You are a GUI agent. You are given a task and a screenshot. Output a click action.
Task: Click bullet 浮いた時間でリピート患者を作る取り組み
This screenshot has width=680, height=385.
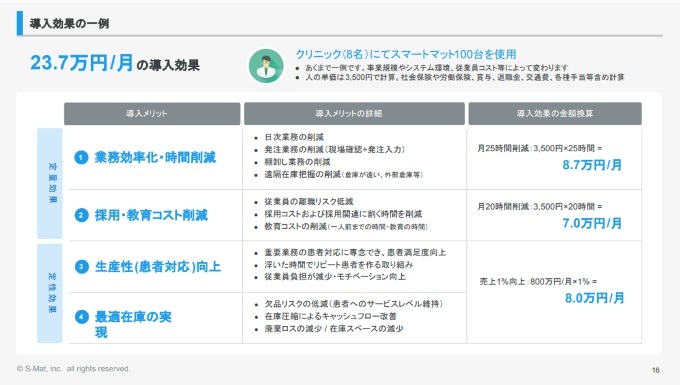[x=339, y=264]
